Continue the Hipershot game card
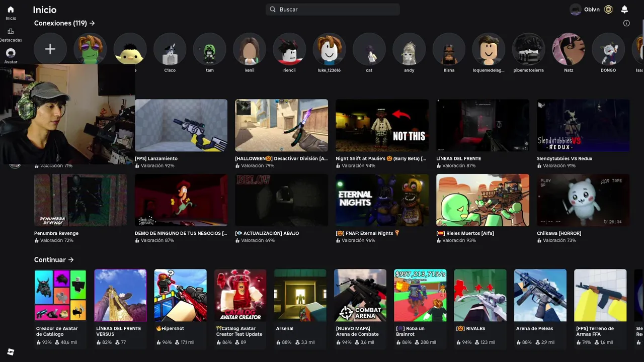The height and width of the screenshot is (362, 644). pos(181,309)
